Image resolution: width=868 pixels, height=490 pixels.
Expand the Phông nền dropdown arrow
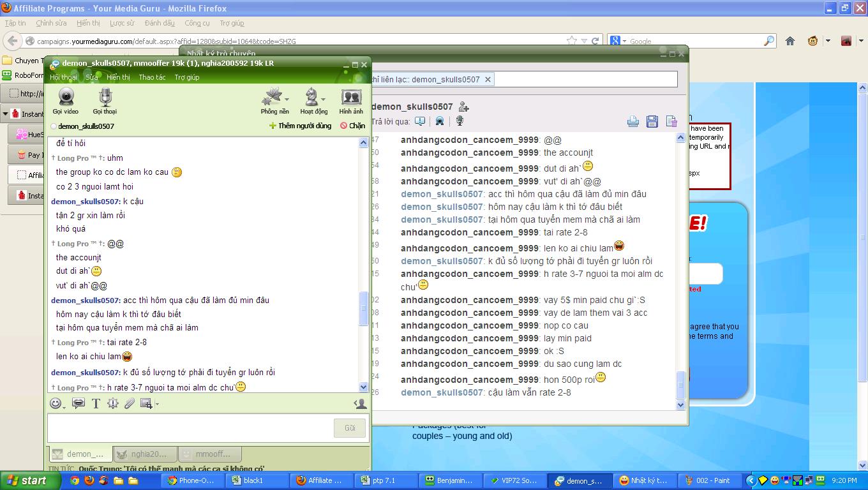[287, 99]
